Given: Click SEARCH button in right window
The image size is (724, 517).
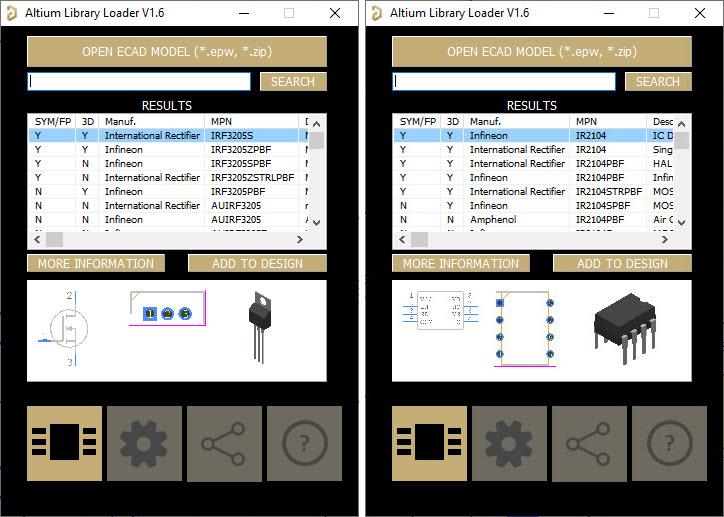Looking at the screenshot, I should point(658,82).
